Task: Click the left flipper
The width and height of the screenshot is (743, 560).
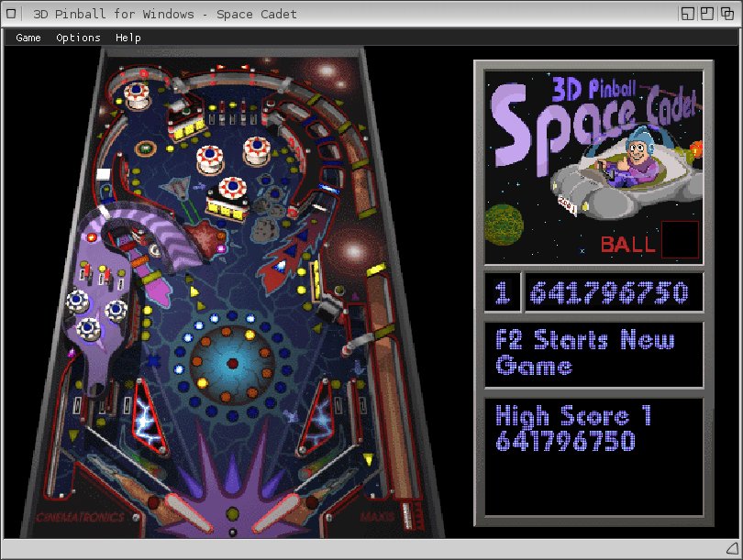Action: [x=188, y=512]
